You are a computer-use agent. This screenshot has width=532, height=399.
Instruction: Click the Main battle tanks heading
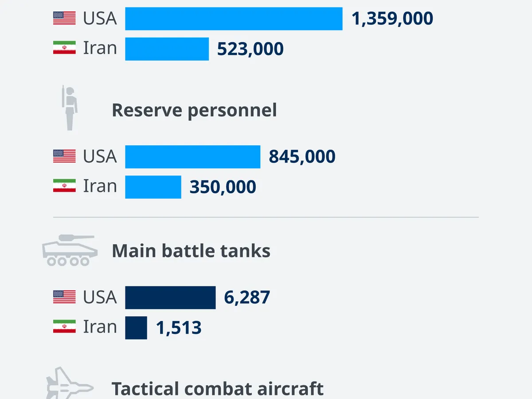point(191,251)
